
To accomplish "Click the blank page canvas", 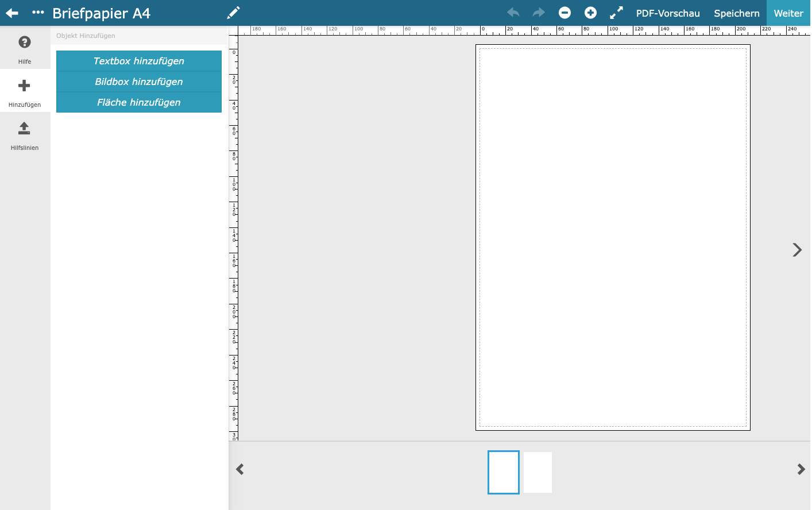I will tap(613, 237).
